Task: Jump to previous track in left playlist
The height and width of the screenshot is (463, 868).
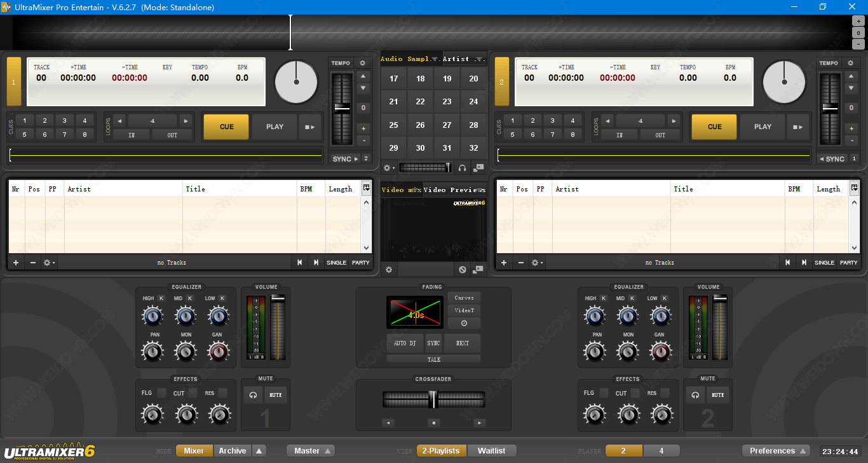Action: (300, 263)
